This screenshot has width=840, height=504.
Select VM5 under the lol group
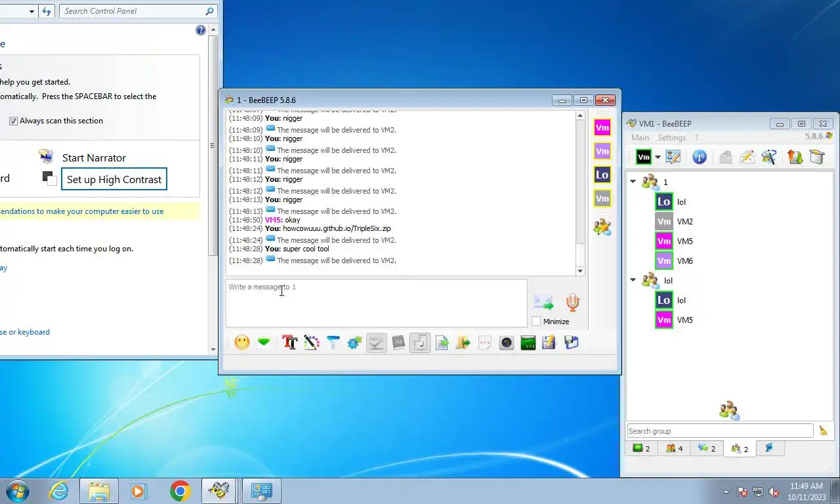[685, 320]
